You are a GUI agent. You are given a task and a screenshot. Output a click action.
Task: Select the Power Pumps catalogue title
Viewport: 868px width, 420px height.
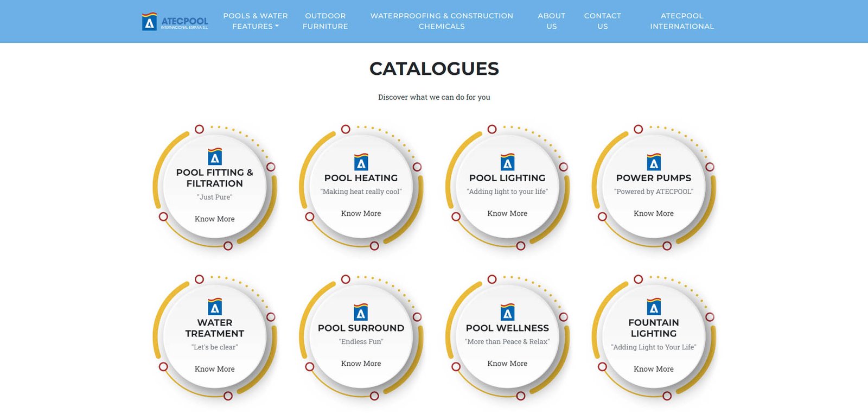pyautogui.click(x=654, y=178)
